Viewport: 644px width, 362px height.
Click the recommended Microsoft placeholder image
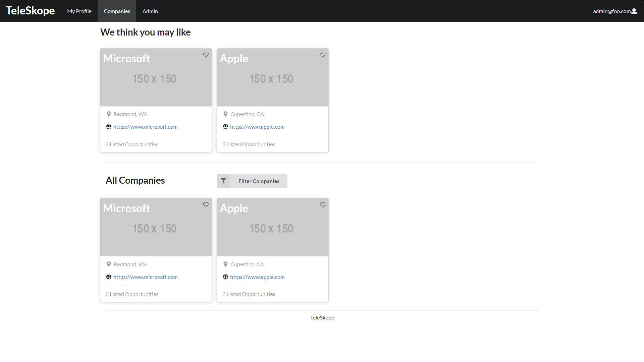tap(156, 77)
